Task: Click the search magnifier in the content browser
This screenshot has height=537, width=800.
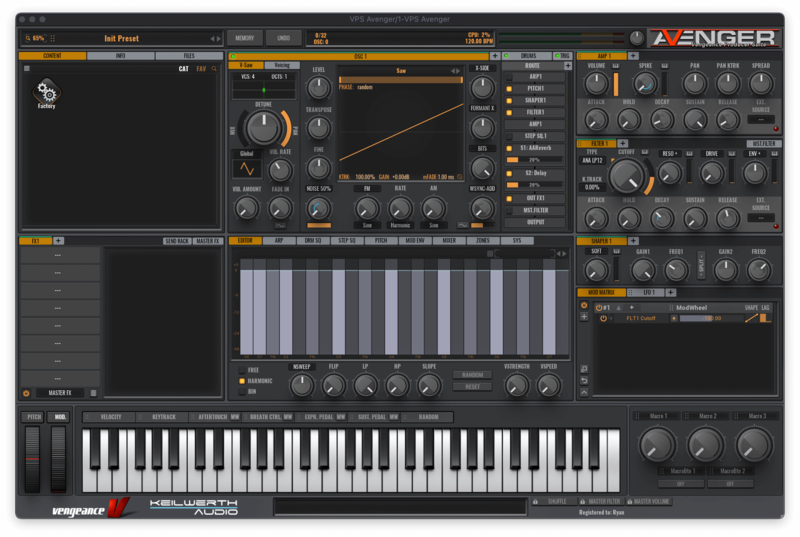Action: point(214,69)
